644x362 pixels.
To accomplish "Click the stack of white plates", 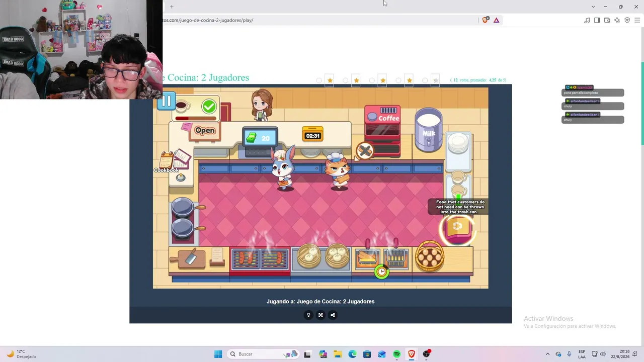I will tap(458, 144).
